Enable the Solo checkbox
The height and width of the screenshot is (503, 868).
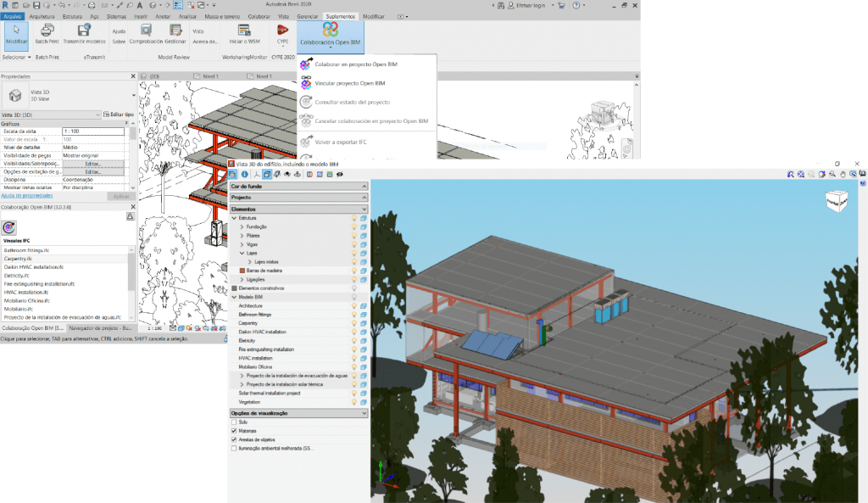tap(234, 422)
